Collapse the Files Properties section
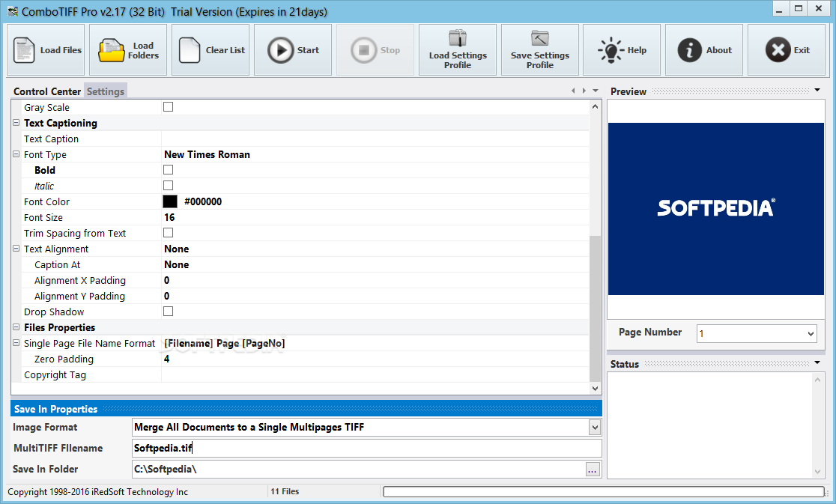 click(16, 327)
